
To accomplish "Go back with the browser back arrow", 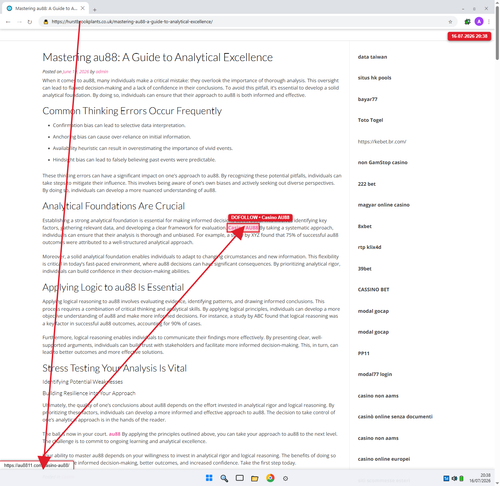I will (8, 22).
